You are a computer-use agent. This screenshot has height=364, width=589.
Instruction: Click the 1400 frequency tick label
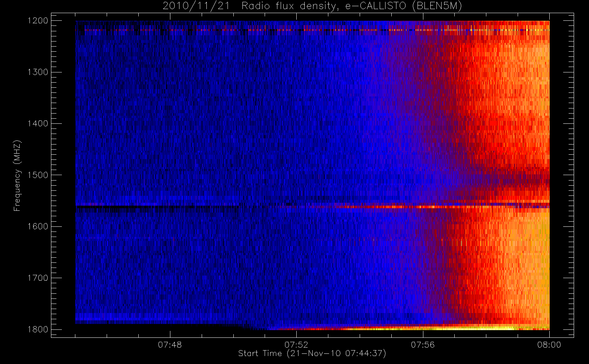pyautogui.click(x=38, y=124)
